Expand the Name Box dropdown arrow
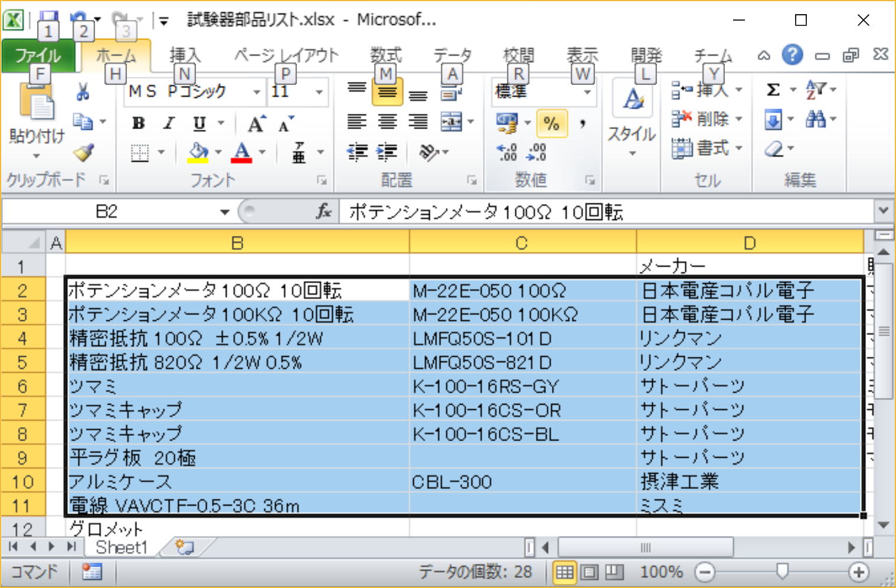This screenshot has height=588, width=896. pyautogui.click(x=224, y=212)
